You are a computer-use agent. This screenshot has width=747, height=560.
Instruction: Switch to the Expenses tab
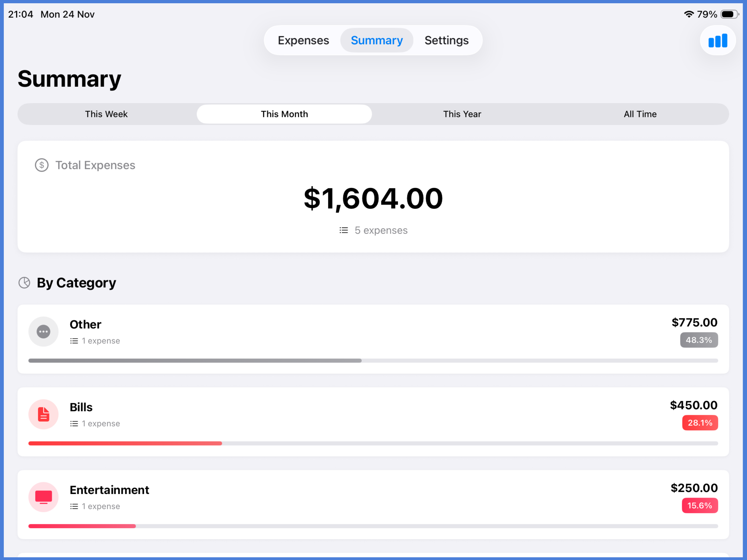pos(303,40)
